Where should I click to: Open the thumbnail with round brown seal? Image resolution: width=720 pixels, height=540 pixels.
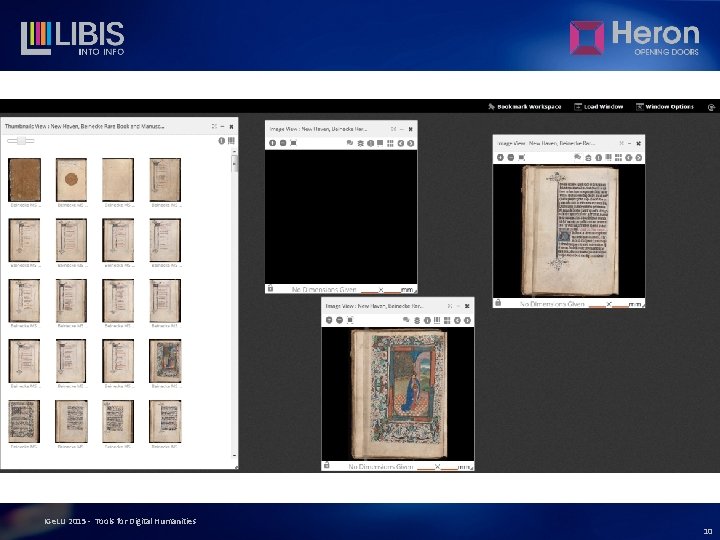tap(71, 180)
